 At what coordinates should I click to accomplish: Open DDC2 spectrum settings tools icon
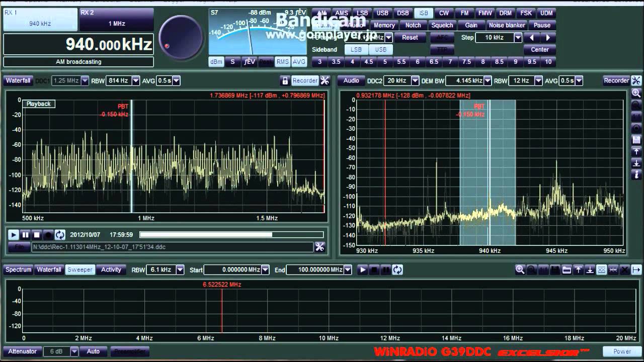click(636, 80)
